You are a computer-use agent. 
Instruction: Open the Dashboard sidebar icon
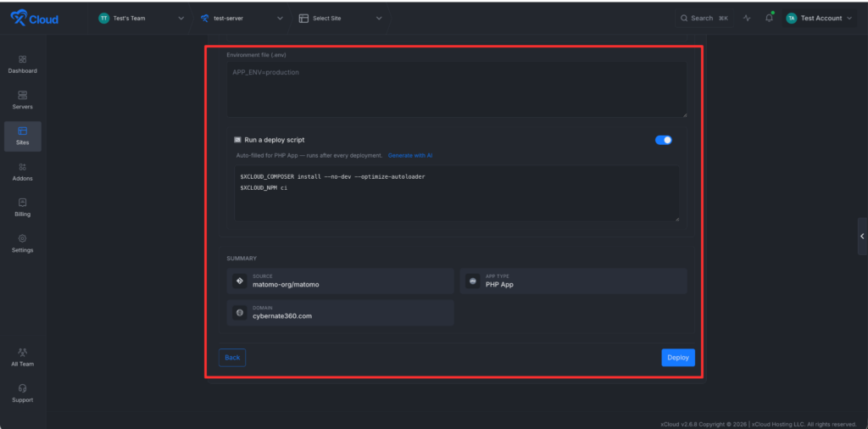tap(22, 59)
